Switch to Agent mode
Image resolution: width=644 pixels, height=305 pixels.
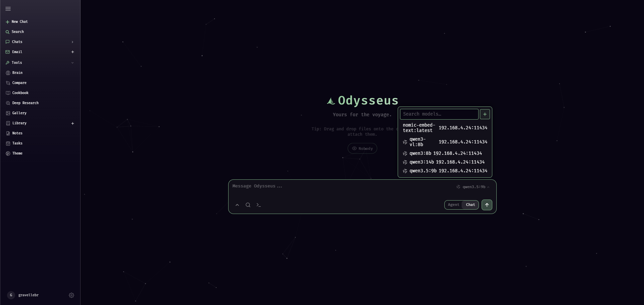pyautogui.click(x=453, y=205)
